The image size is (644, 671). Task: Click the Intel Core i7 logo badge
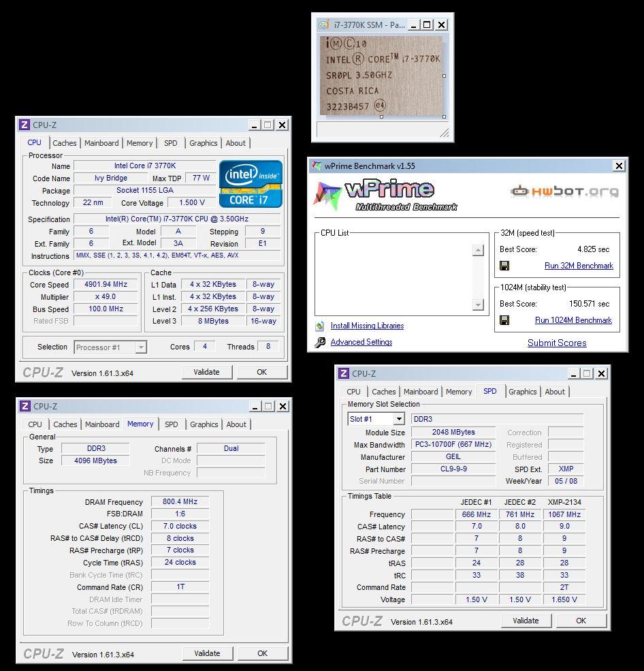(x=251, y=183)
